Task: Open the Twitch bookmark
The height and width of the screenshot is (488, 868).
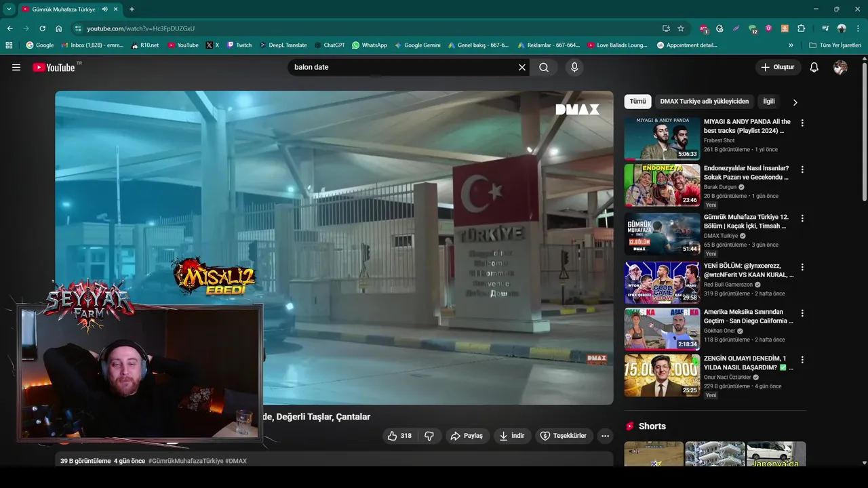Action: (239, 45)
